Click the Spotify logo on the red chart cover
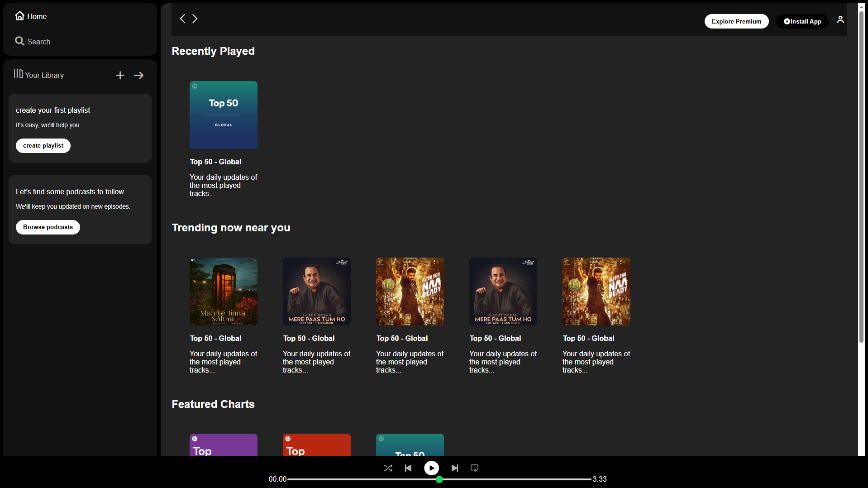The image size is (868, 488). coord(288,439)
